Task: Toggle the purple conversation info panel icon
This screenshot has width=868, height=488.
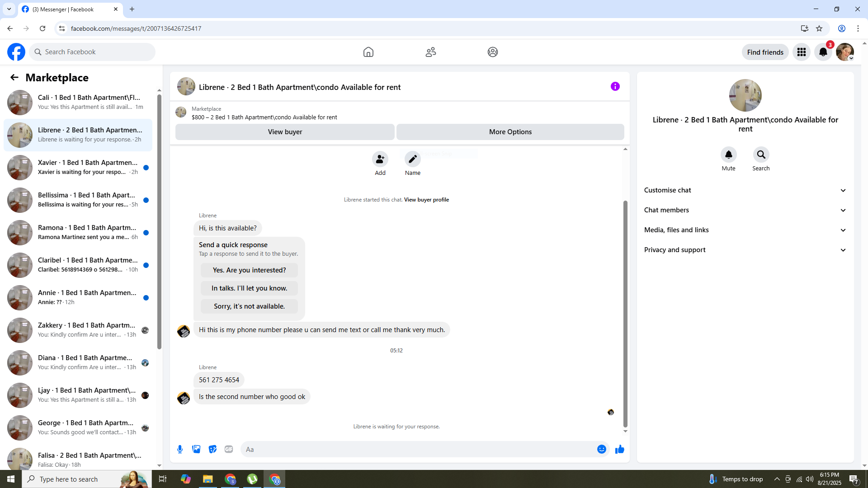Action: point(615,86)
